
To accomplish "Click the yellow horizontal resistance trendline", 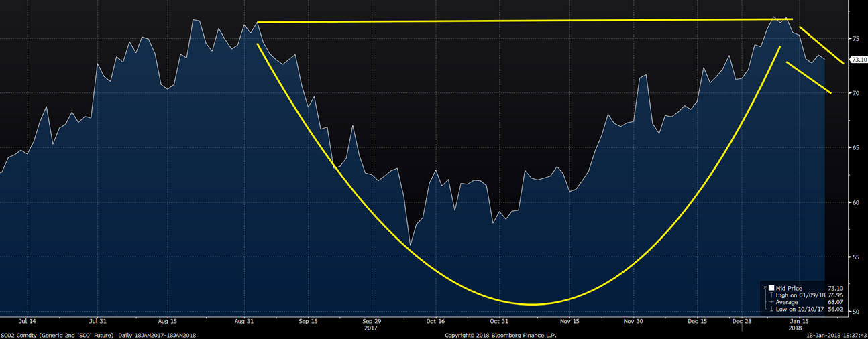I will (523, 21).
